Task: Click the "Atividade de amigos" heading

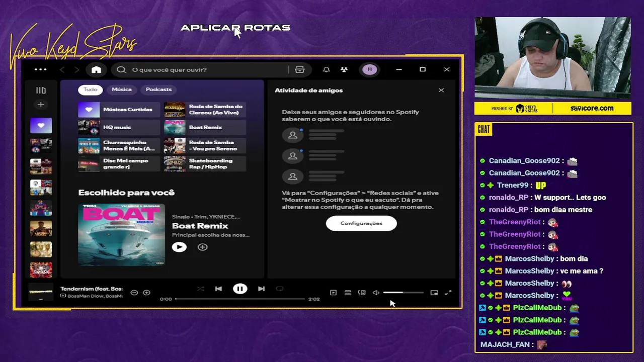Action: click(x=308, y=90)
